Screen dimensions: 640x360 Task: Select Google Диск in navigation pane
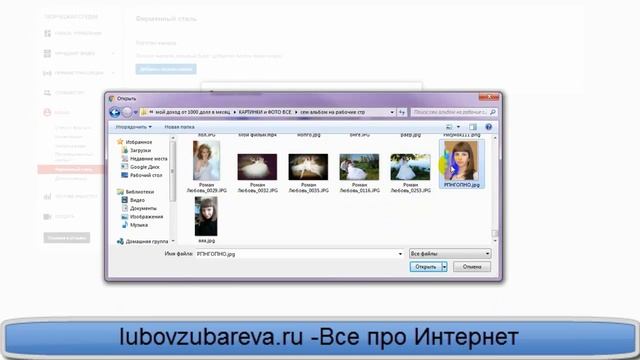click(144, 167)
